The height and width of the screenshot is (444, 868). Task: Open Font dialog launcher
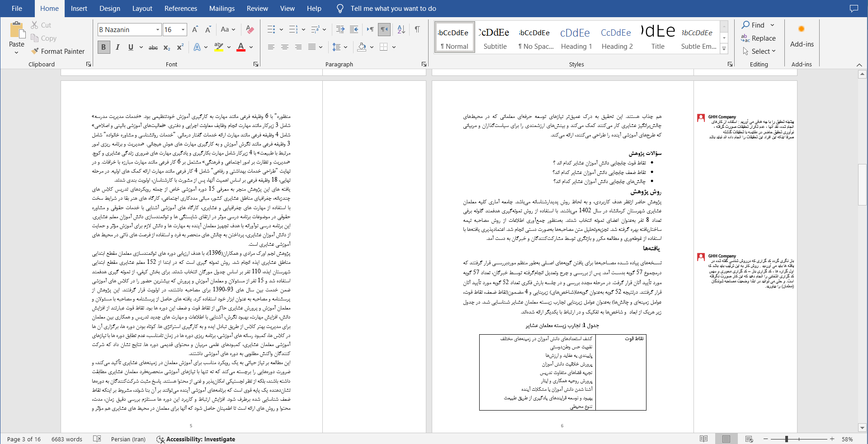256,65
